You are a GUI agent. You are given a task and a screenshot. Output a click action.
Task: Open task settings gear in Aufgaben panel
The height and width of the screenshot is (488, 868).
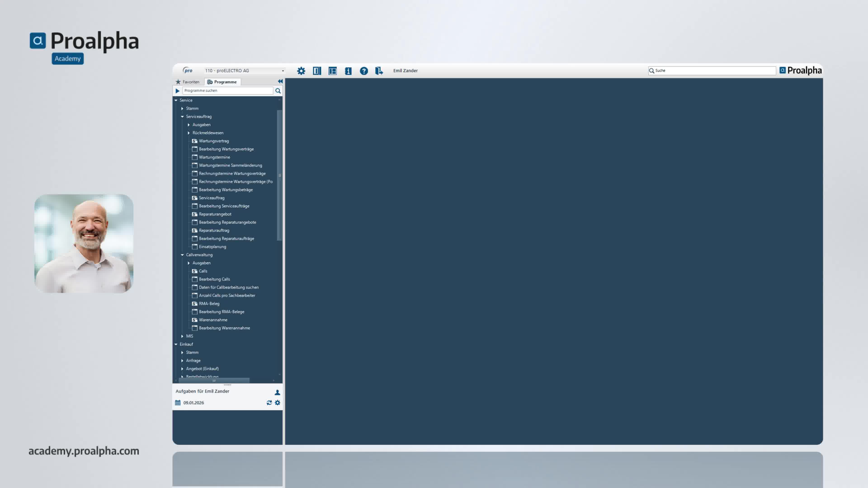pyautogui.click(x=277, y=402)
